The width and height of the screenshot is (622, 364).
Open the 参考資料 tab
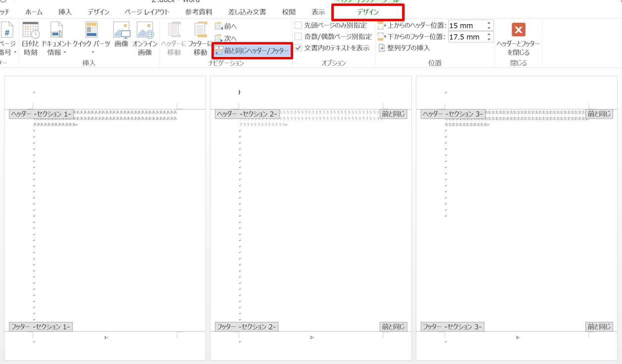[199, 12]
